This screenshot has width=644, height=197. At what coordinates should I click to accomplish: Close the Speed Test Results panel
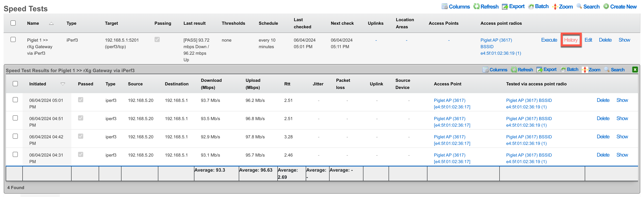pos(635,70)
